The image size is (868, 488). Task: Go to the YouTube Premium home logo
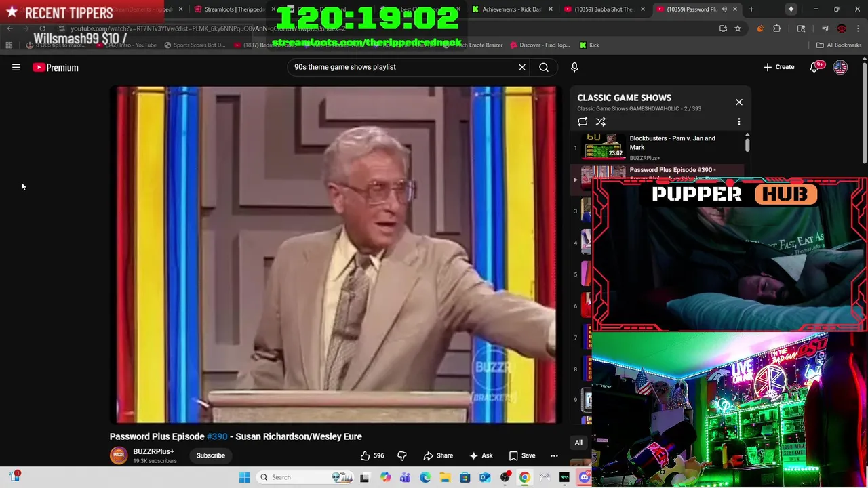click(x=56, y=67)
